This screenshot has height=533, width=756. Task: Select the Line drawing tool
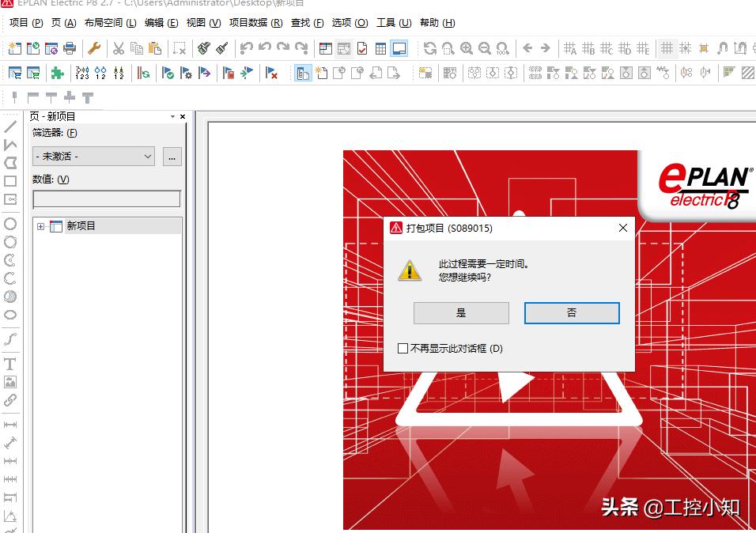pyautogui.click(x=10, y=126)
